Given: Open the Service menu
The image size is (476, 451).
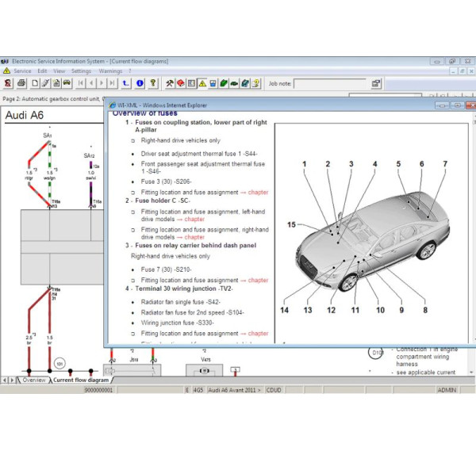Looking at the screenshot, I should (x=22, y=71).
